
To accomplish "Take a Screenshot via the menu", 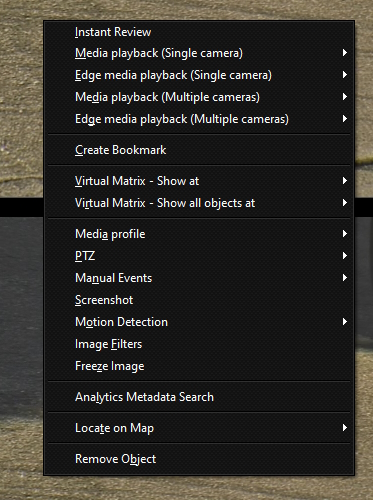I will pyautogui.click(x=199, y=300).
